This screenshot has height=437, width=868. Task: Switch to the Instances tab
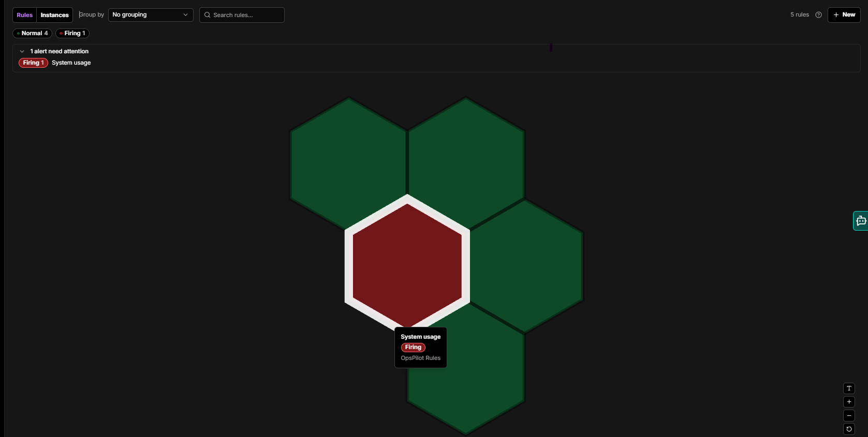point(54,15)
